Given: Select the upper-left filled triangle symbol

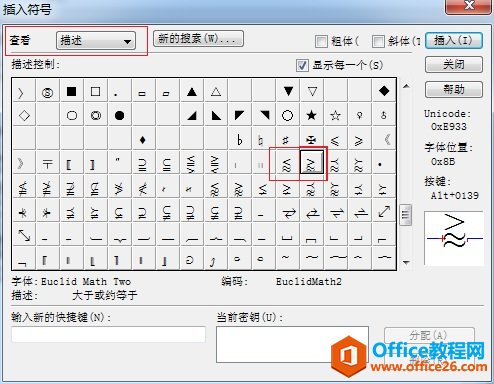Looking at the screenshot, I should (239, 115).
